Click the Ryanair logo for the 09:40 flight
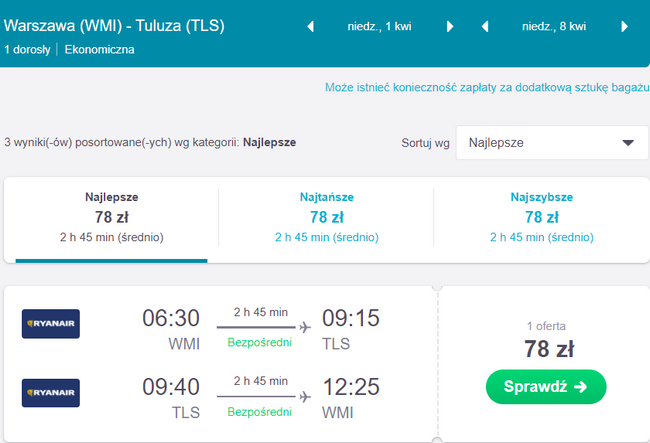The height and width of the screenshot is (443, 650). point(51,393)
